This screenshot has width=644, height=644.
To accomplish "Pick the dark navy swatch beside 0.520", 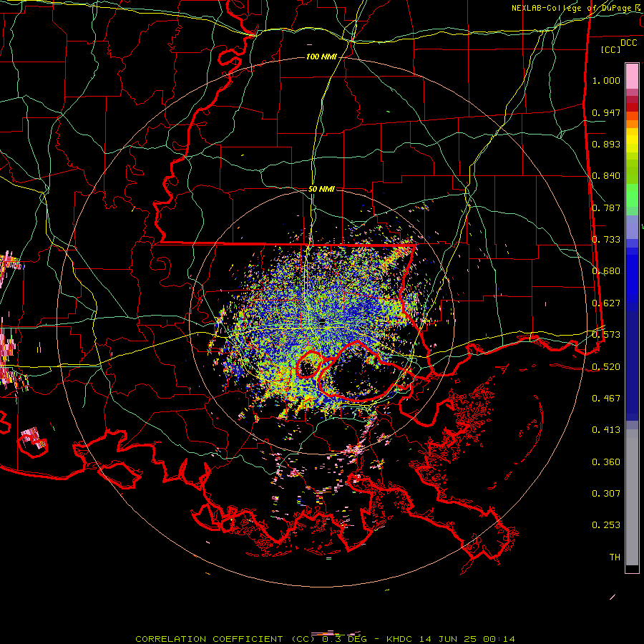I will 632,366.
